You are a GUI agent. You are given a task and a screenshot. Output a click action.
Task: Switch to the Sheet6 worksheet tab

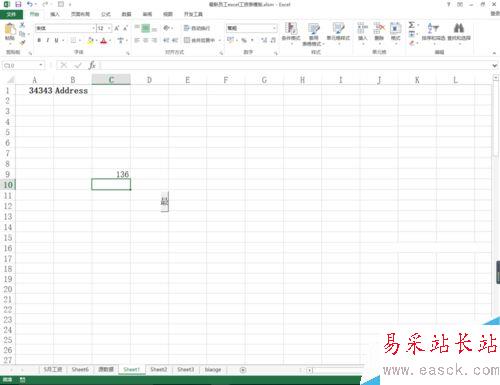click(80, 369)
